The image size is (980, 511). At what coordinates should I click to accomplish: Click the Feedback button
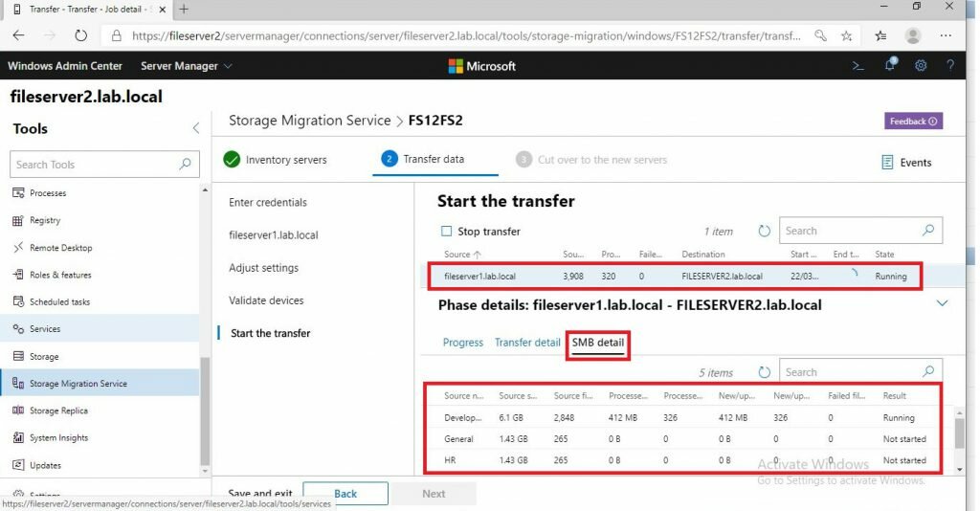pos(913,122)
